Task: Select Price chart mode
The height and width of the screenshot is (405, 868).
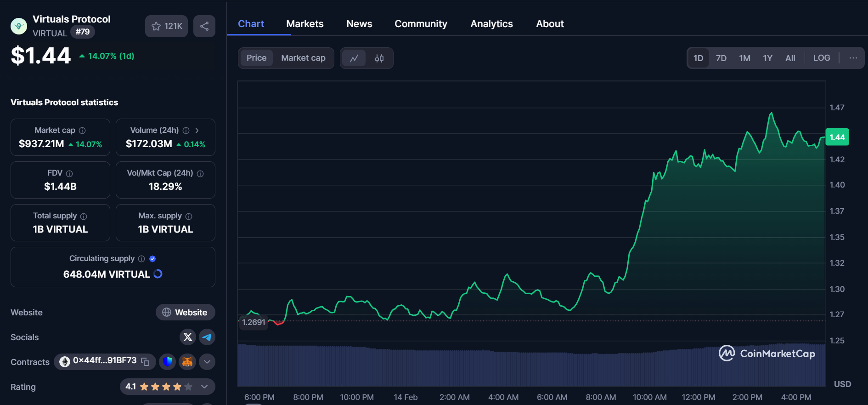Action: click(x=256, y=58)
